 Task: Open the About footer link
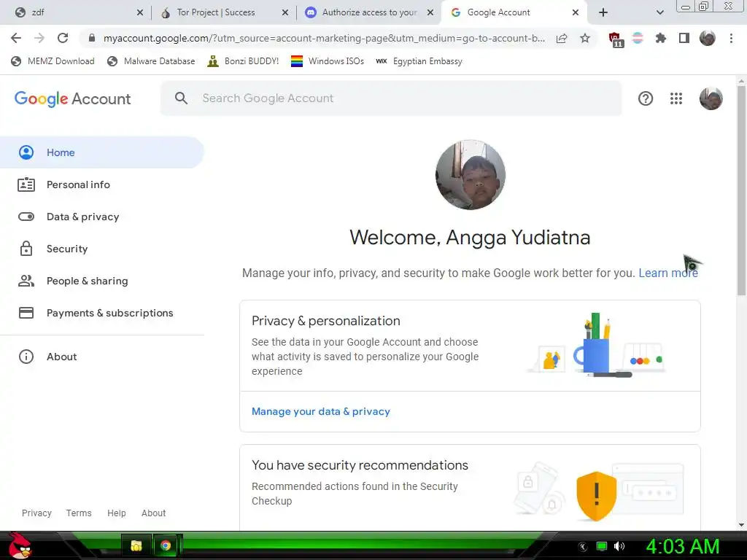(x=153, y=513)
